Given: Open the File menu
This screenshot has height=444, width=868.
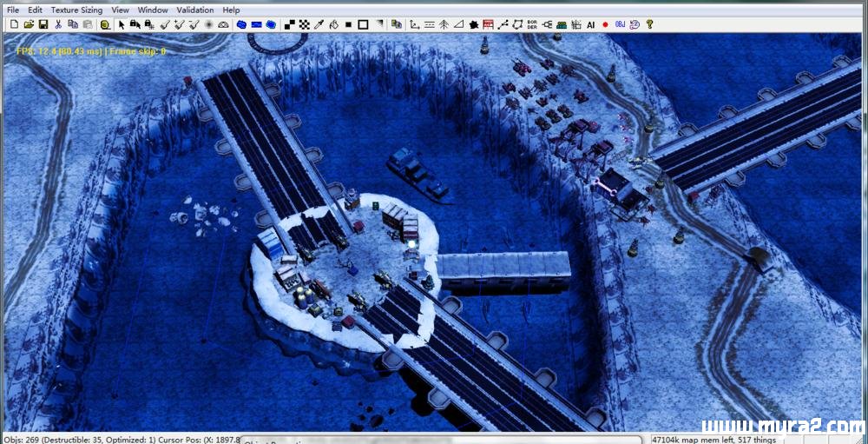Looking at the screenshot, I should (12, 10).
